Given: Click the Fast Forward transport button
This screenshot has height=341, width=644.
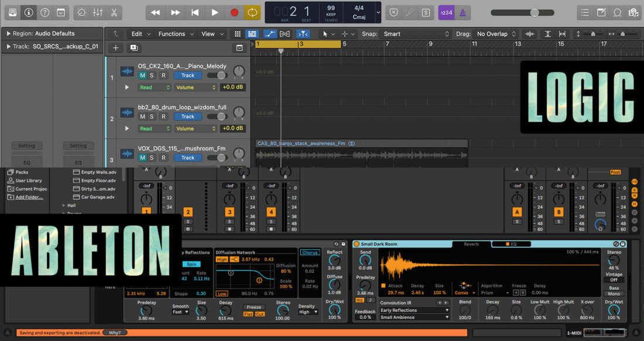Looking at the screenshot, I should click(x=176, y=12).
